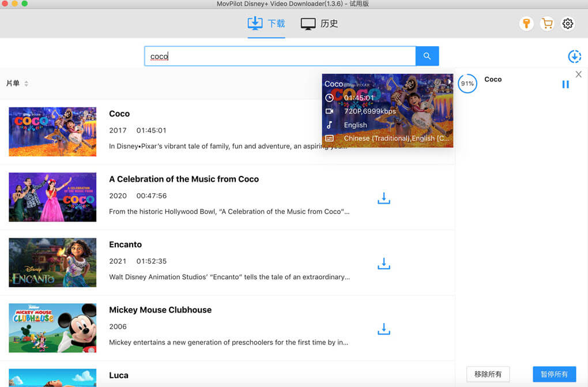Select the Coco movie thumbnail
Viewport: 588px width, 387px height.
(x=52, y=131)
